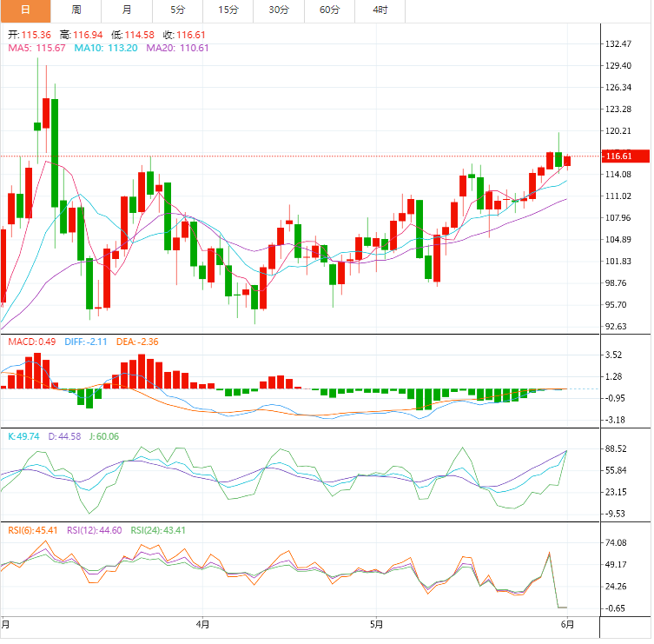Click the 132.47 price axis label

click(x=618, y=43)
